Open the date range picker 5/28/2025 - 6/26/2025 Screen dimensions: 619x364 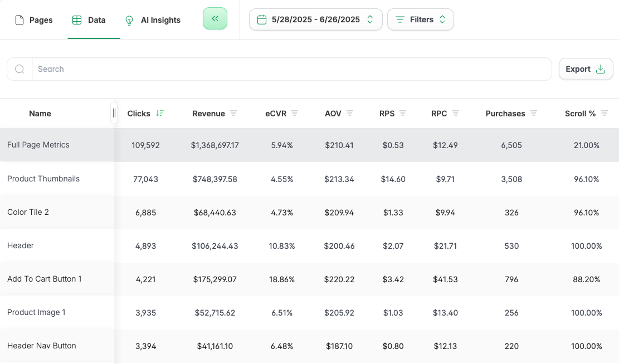(315, 19)
